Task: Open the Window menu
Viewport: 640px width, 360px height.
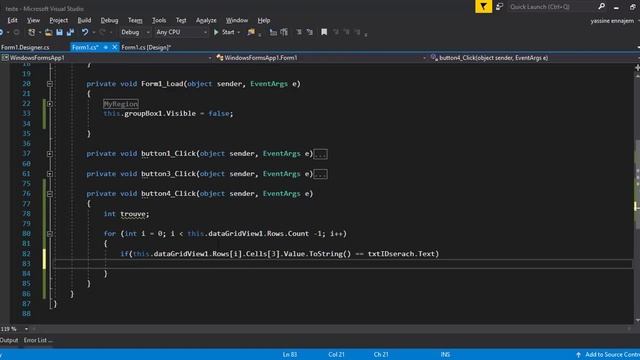Action: pyautogui.click(x=237, y=20)
